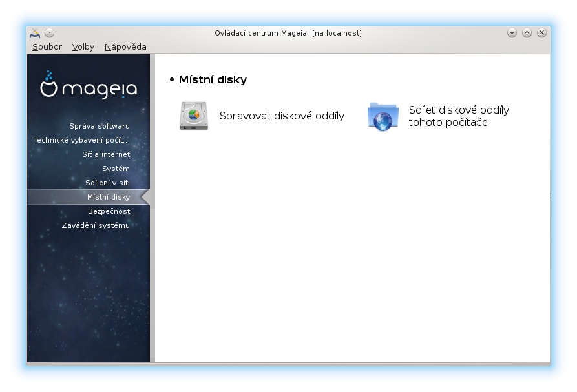
Task: Open the Soubor menu
Action: point(47,47)
